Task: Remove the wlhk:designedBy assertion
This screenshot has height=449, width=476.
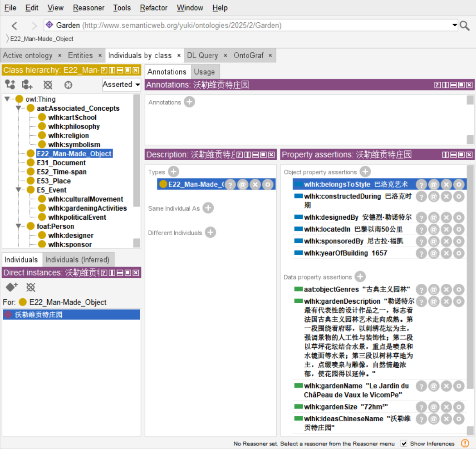Action: tap(446, 217)
